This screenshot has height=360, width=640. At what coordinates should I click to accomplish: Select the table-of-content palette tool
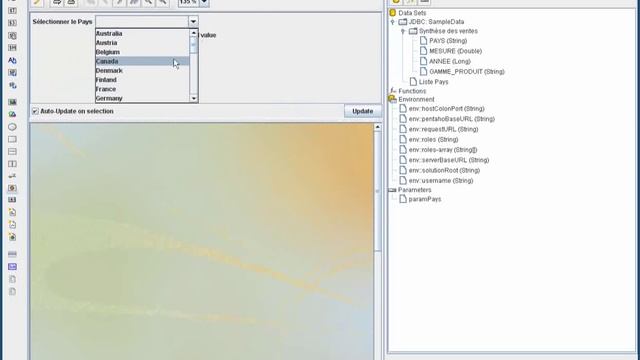click(12, 279)
